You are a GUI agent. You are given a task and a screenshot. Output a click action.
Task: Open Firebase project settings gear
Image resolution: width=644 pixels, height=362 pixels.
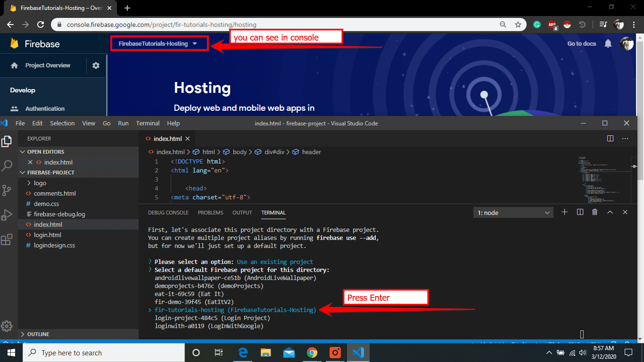point(96,66)
